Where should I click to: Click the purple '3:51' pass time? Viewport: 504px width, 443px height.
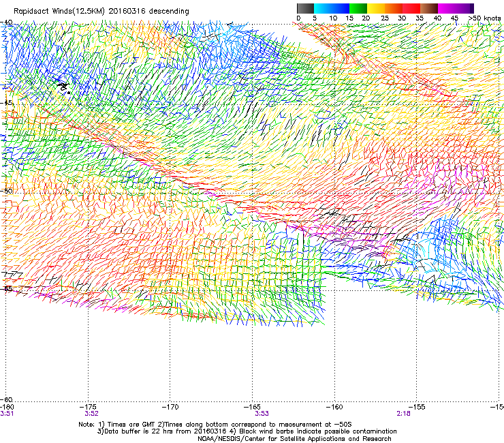coord(7,414)
